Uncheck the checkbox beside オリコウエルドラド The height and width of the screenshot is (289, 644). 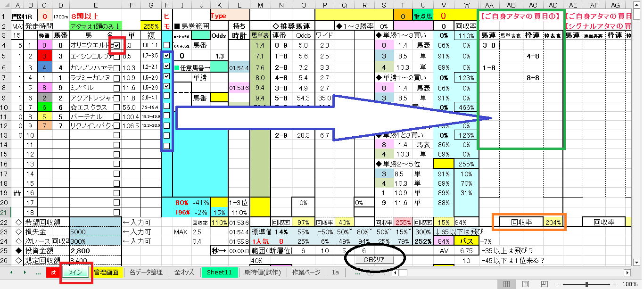[x=116, y=45]
